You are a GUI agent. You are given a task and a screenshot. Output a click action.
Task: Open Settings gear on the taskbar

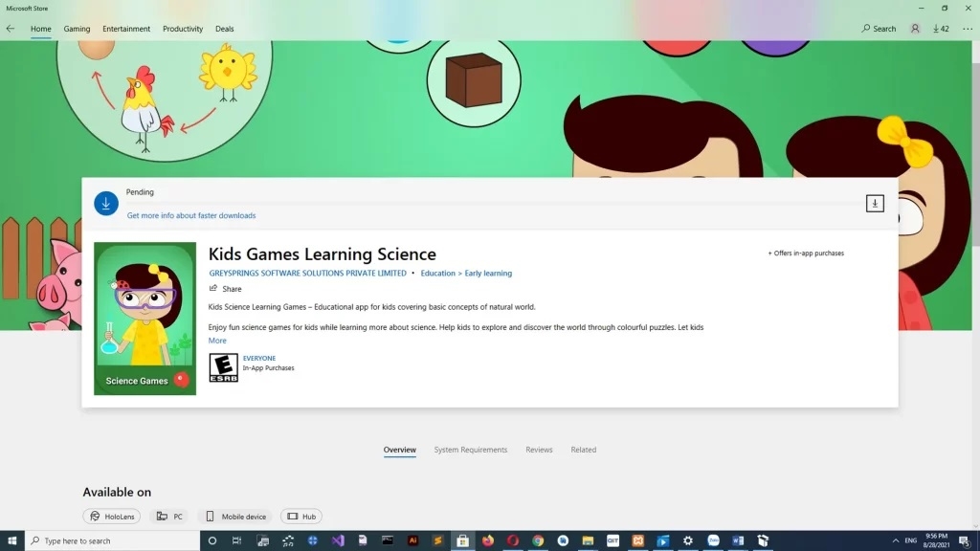click(687, 540)
